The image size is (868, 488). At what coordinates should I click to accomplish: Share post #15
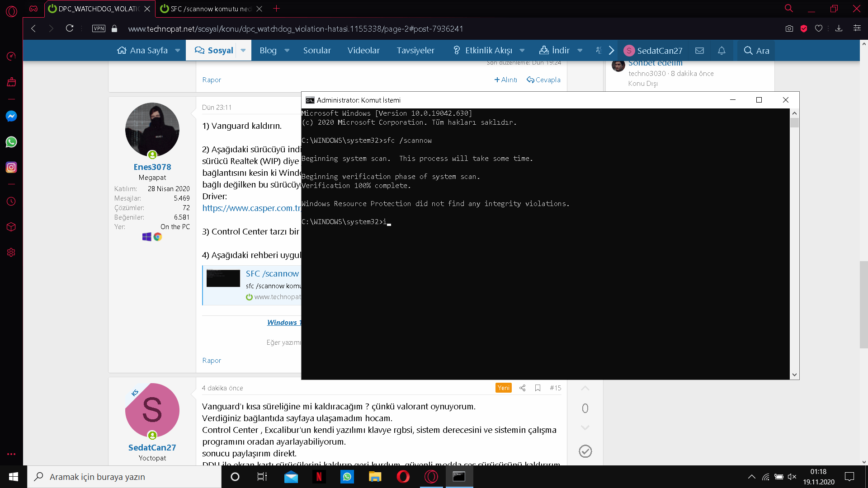[x=522, y=388]
